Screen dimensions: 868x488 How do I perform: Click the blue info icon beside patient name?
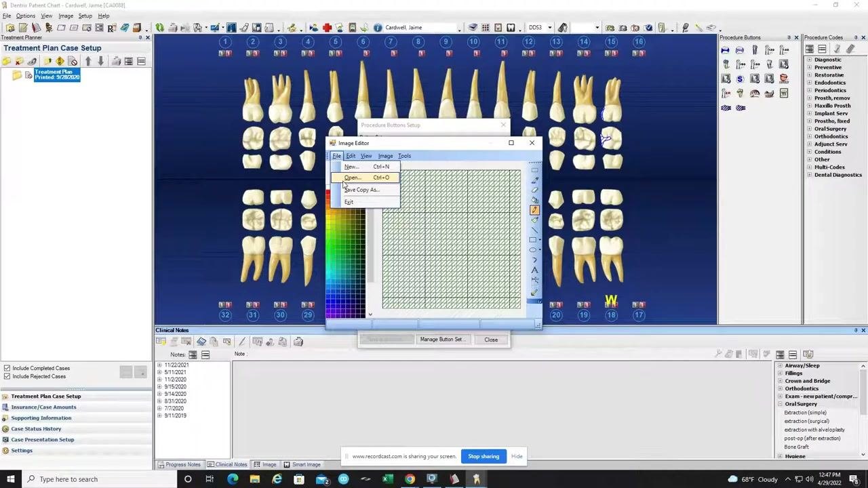coord(378,28)
